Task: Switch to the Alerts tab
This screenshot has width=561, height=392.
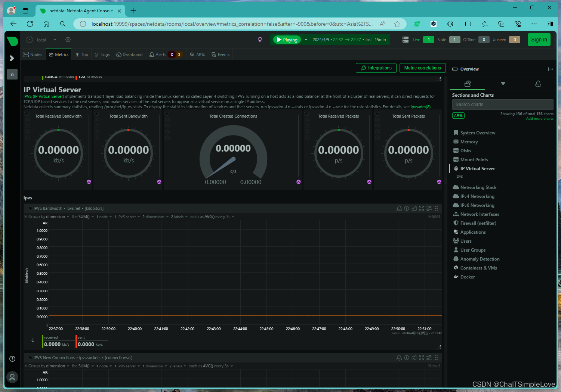Action: 158,55
